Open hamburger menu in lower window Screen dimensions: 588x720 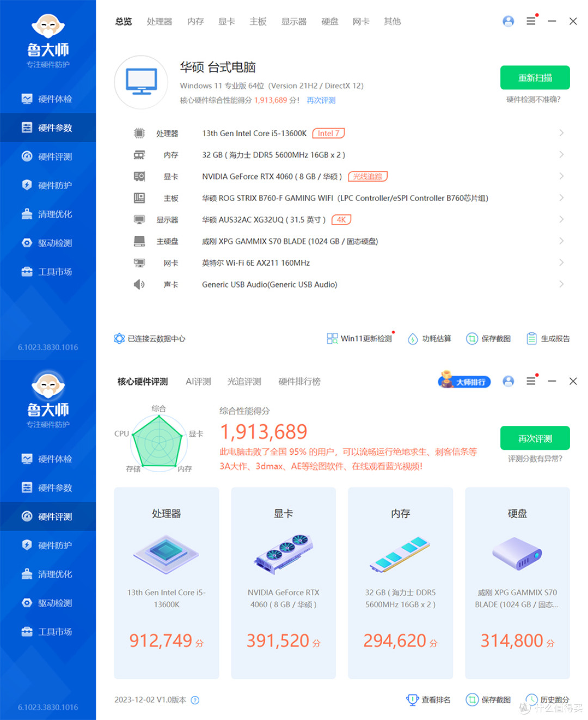click(x=531, y=381)
